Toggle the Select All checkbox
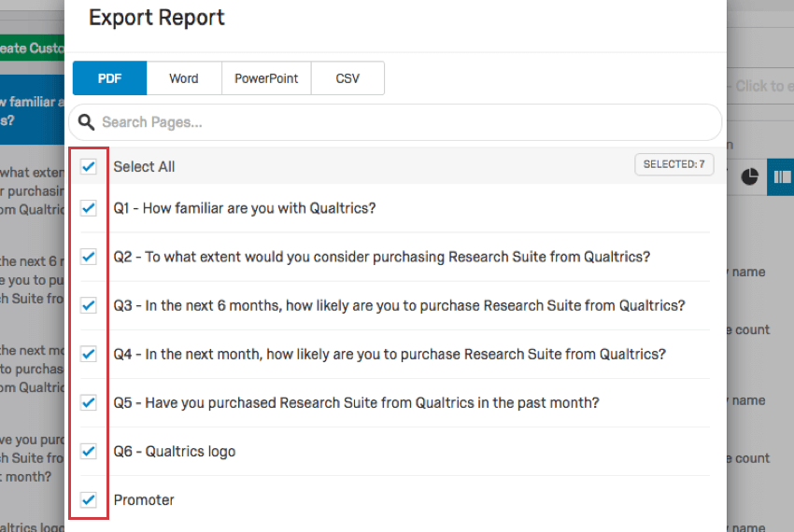 click(89, 166)
